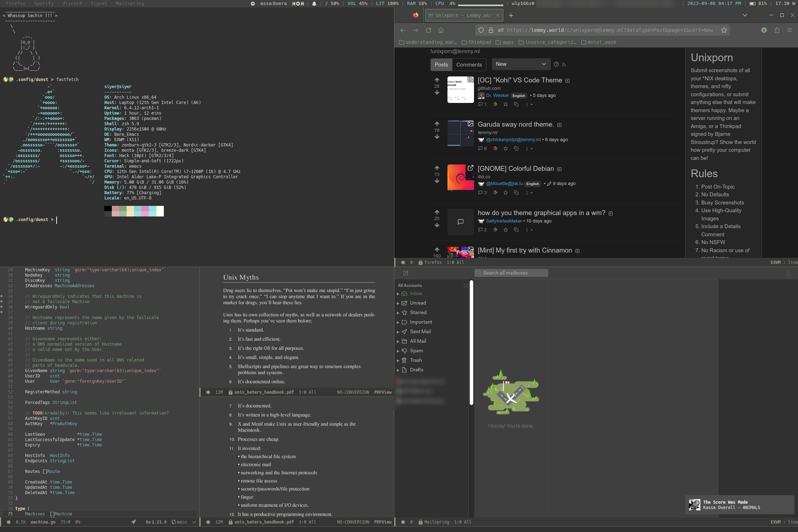Open the site permissions icon in address bar

tap(501, 30)
